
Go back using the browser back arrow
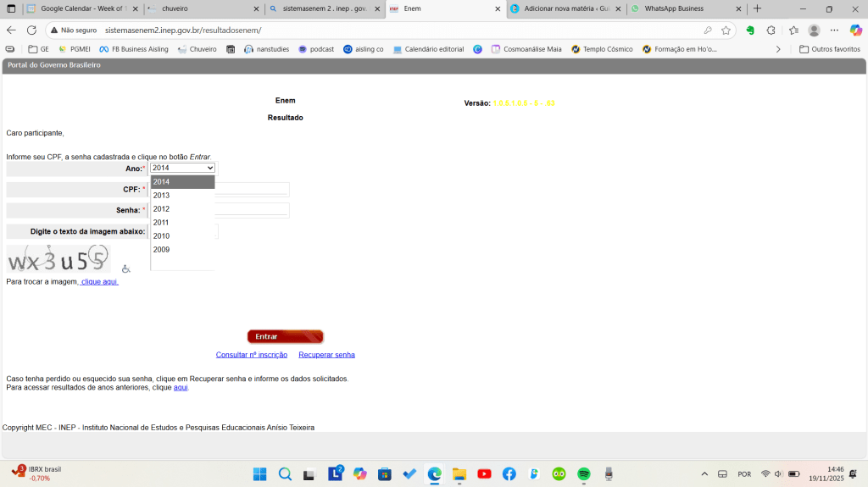[x=11, y=30]
